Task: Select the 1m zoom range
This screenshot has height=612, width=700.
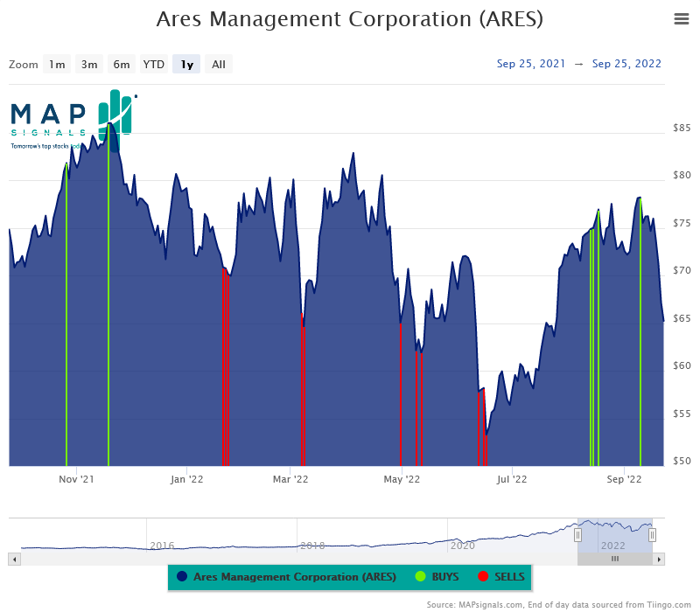Action: pos(57,64)
